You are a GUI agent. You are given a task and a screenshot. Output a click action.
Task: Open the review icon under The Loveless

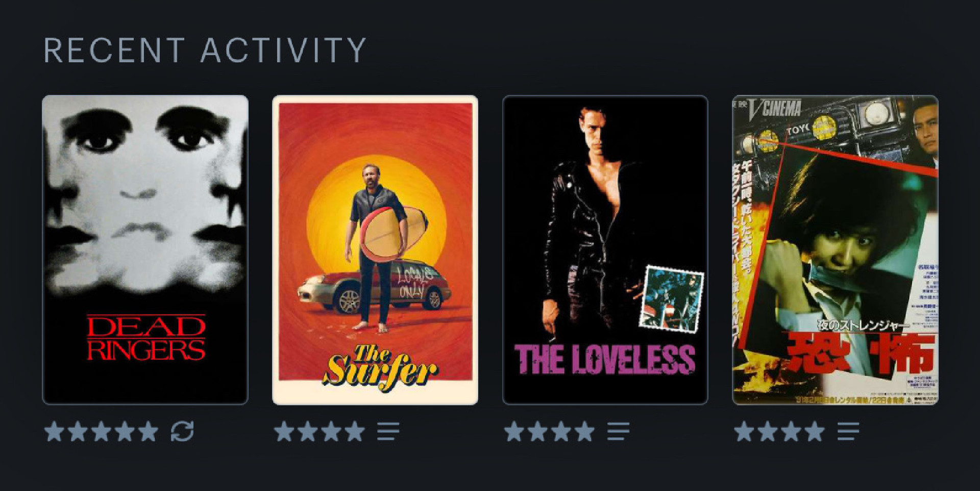618,432
